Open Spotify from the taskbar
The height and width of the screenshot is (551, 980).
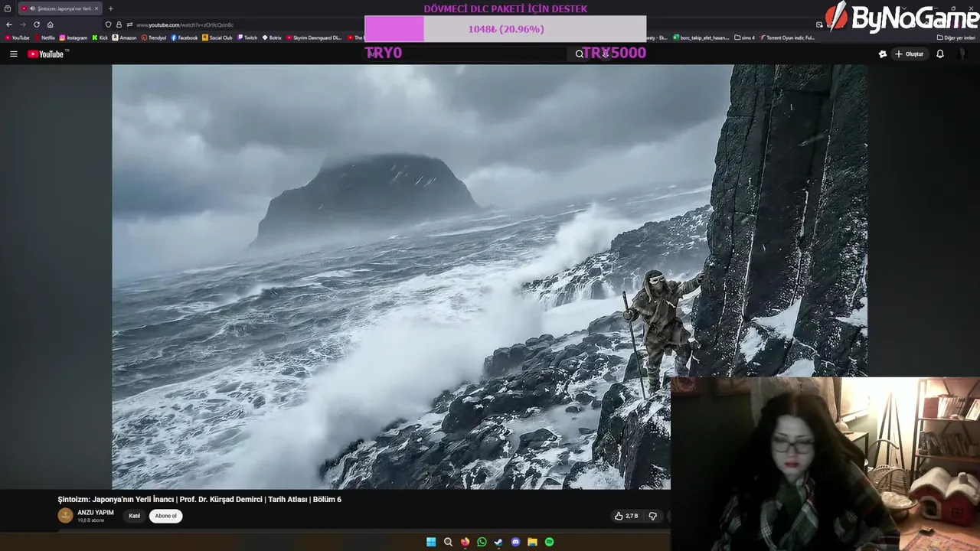549,542
